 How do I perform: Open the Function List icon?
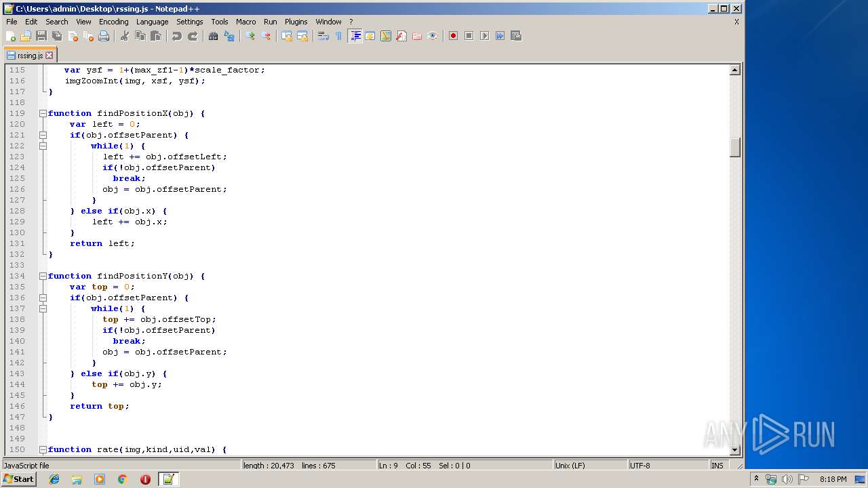coord(401,36)
